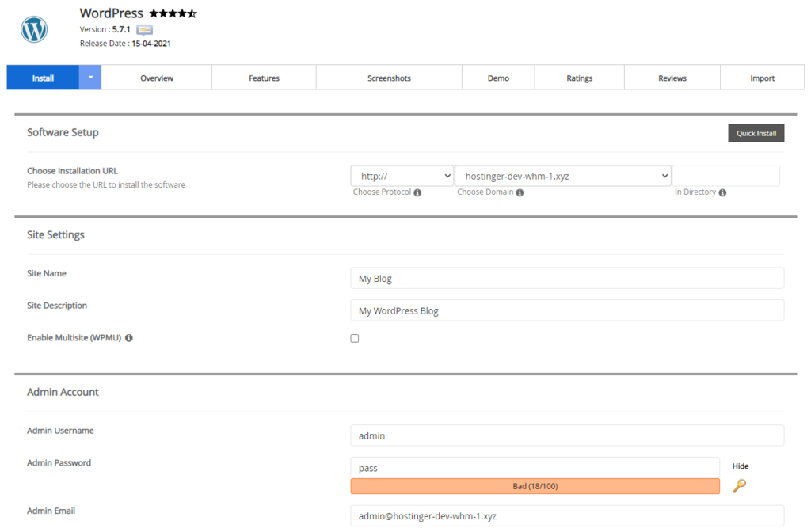The image size is (811, 532).
Task: Click the info icon beside In Directory
Action: [x=723, y=192]
